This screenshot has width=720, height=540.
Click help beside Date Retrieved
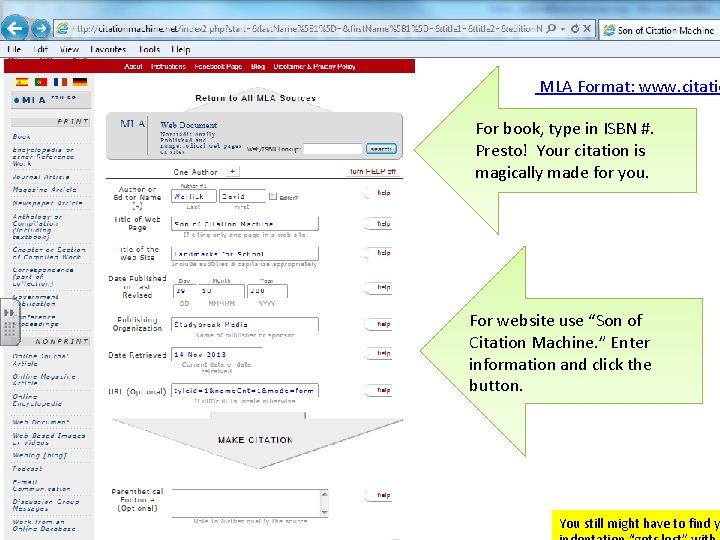click(x=380, y=354)
